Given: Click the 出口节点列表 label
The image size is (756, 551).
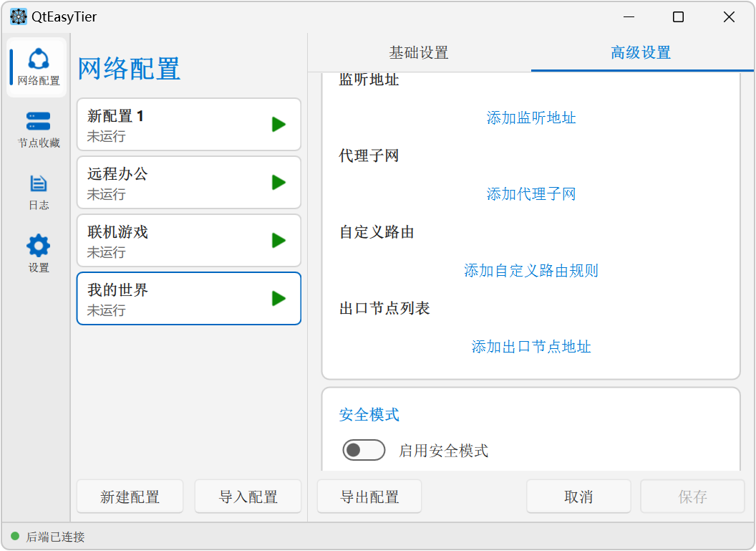Looking at the screenshot, I should [x=384, y=308].
